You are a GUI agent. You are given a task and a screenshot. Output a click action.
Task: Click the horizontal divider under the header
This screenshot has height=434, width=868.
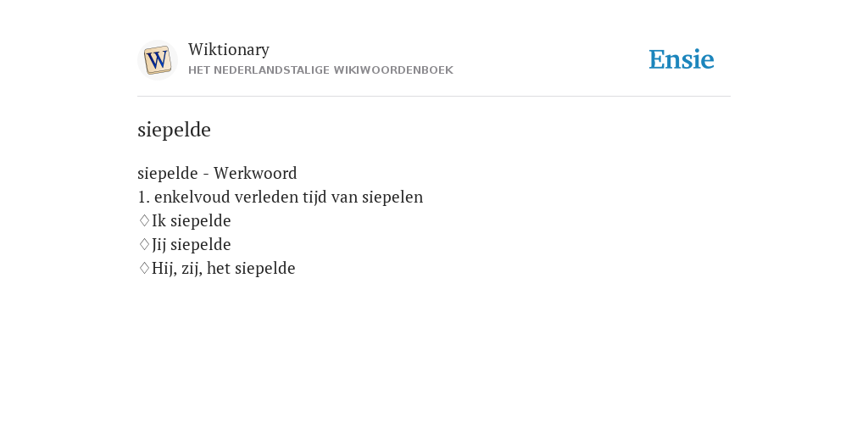[434, 97]
